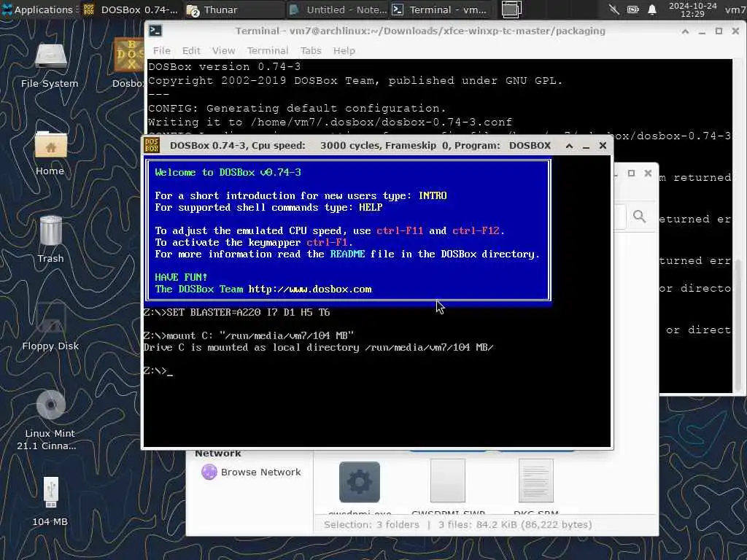Click the Browse Network globe icon
747x560 pixels.
point(209,472)
